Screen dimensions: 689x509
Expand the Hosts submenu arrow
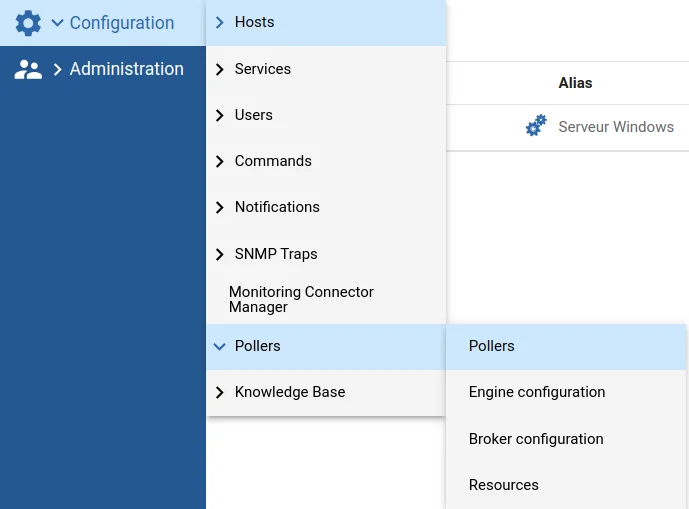click(220, 22)
